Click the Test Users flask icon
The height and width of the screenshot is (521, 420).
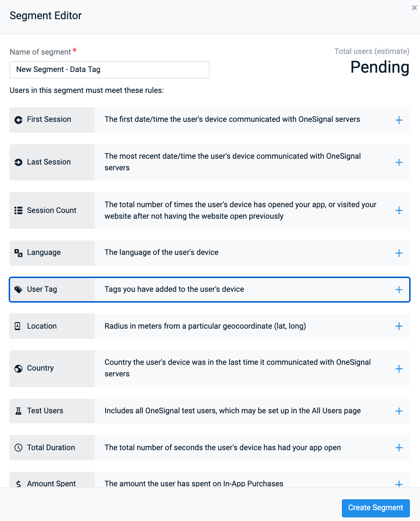tap(18, 411)
